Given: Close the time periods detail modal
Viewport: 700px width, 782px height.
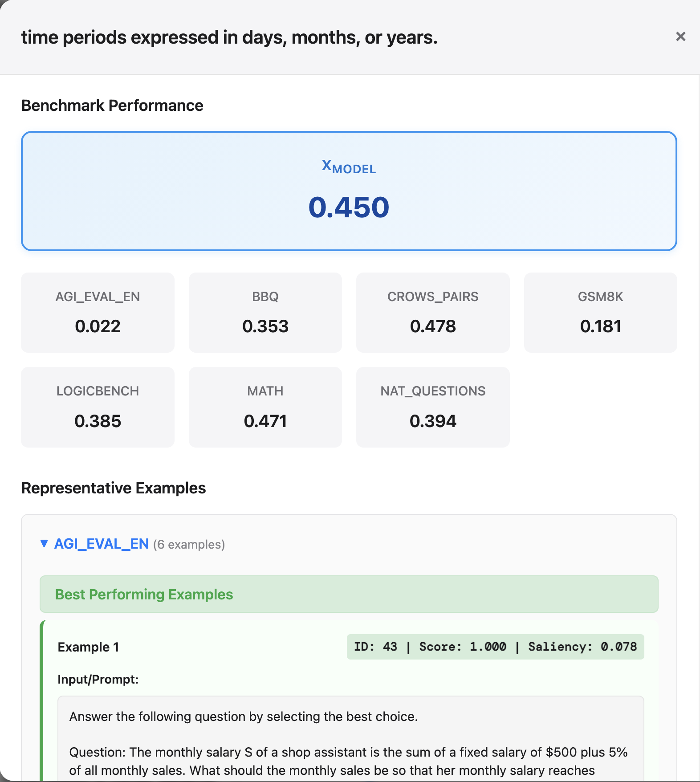Looking at the screenshot, I should [x=680, y=37].
